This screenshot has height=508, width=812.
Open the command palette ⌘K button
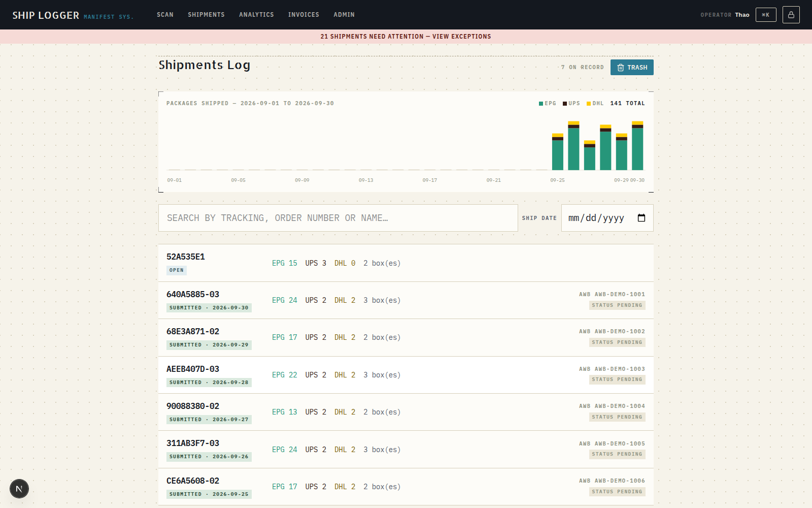pyautogui.click(x=766, y=15)
